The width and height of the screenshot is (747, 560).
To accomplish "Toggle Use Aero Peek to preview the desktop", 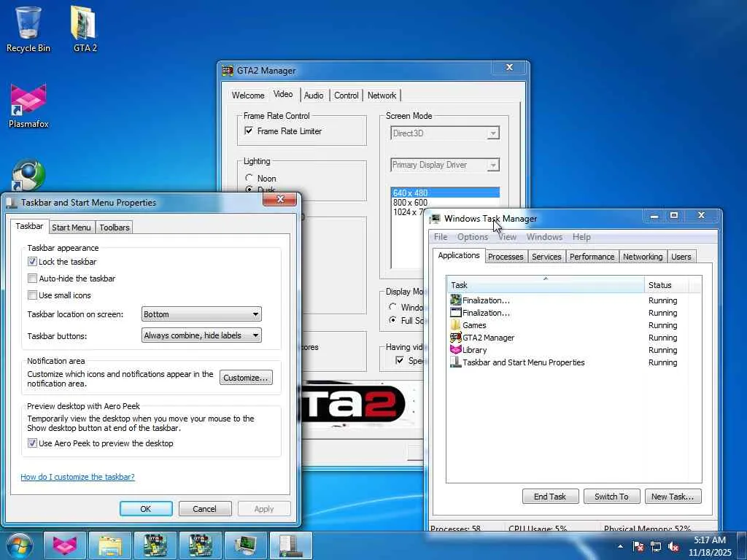I will [x=32, y=443].
